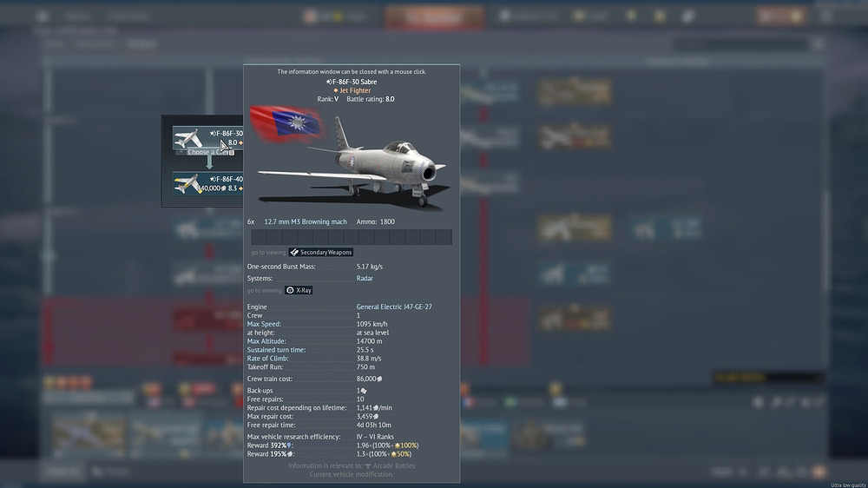Select the F-86F-30 card in tech tree
Image resolution: width=868 pixels, height=488 pixels.
pyautogui.click(x=207, y=138)
